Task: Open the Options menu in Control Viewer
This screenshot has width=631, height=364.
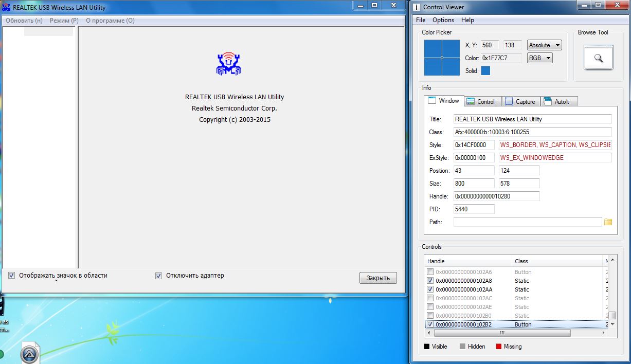Action: point(443,20)
